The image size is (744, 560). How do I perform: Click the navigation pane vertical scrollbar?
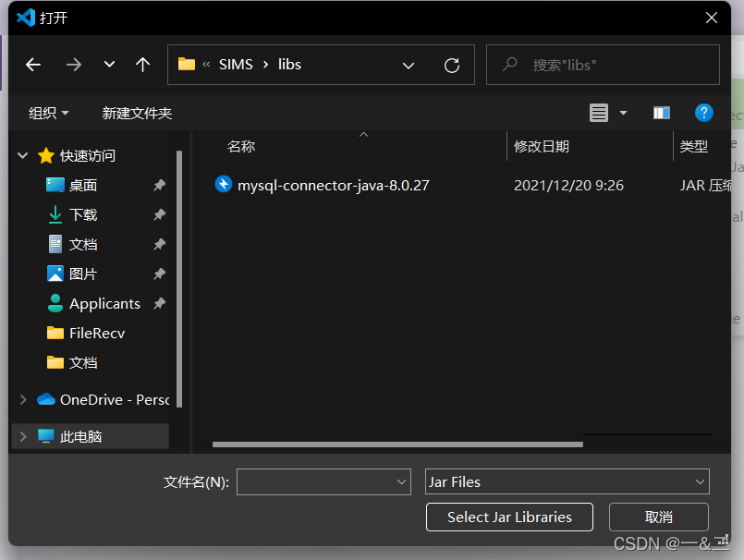point(179,279)
